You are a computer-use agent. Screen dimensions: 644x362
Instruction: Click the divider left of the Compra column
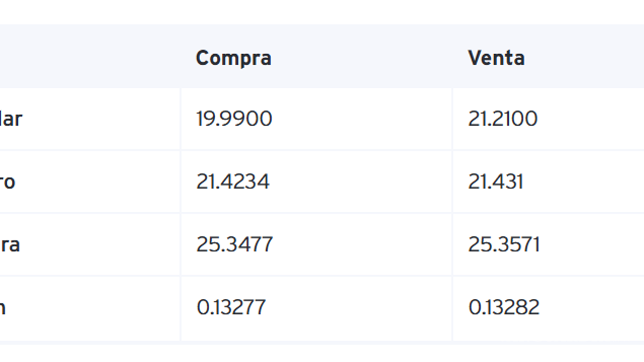coord(181,212)
